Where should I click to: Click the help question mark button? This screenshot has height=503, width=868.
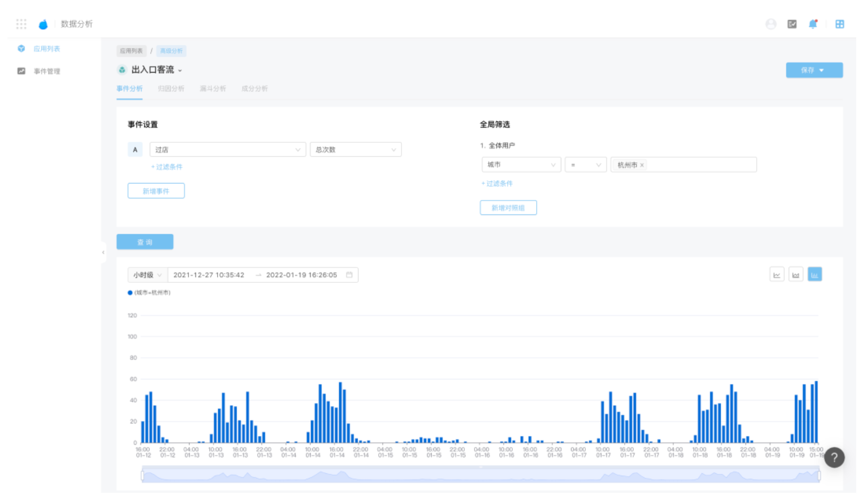[x=834, y=457]
